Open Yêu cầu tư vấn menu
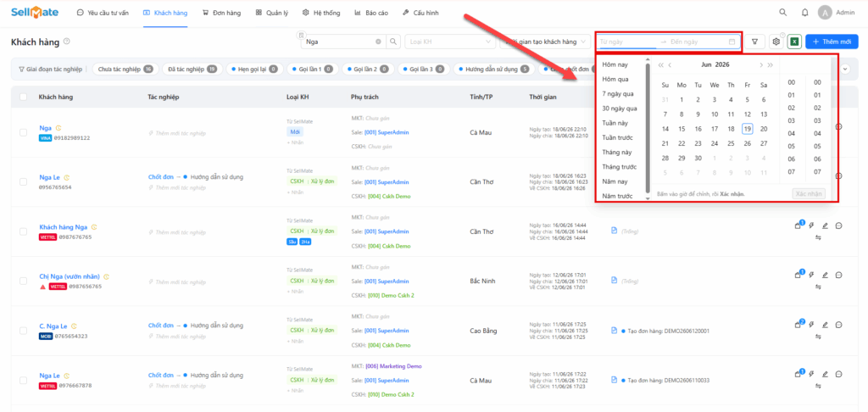The width and height of the screenshot is (868, 412). tap(103, 12)
